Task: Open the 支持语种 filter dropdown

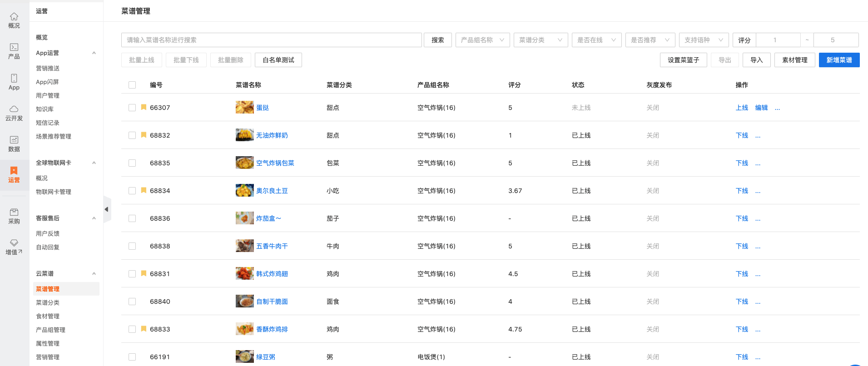Action: (704, 40)
